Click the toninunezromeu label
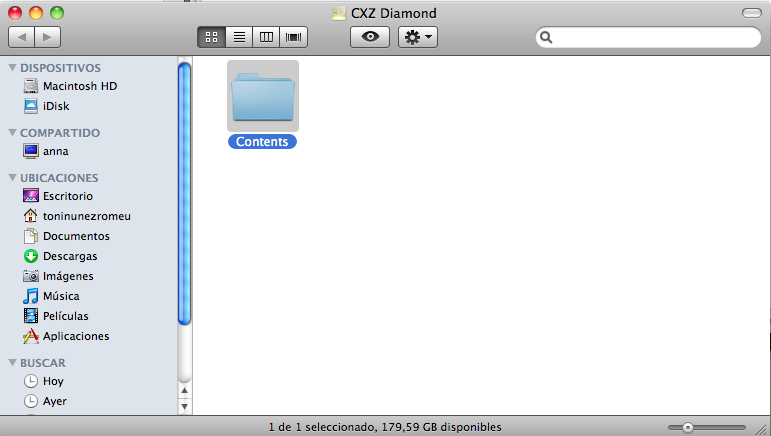Screen dimensions: 771x436 [87, 216]
